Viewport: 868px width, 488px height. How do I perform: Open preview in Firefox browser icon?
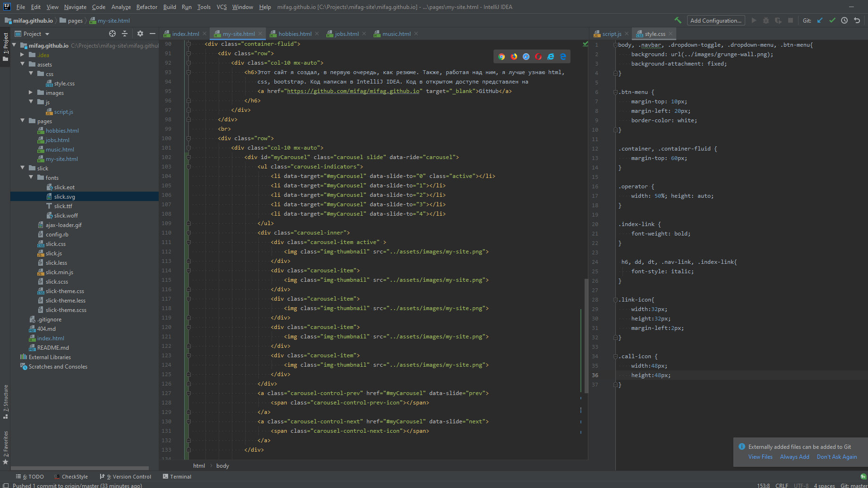(514, 57)
